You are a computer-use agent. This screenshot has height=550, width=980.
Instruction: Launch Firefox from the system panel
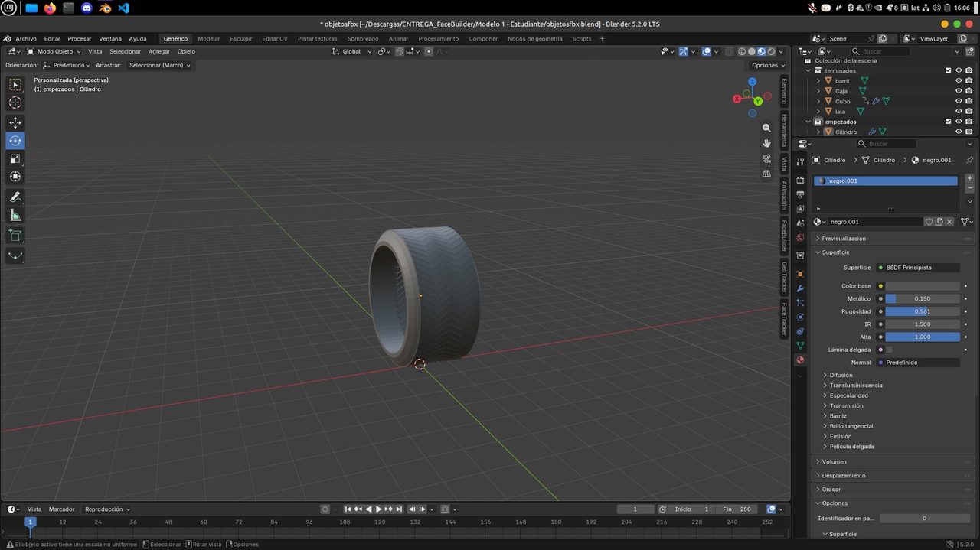click(x=50, y=8)
